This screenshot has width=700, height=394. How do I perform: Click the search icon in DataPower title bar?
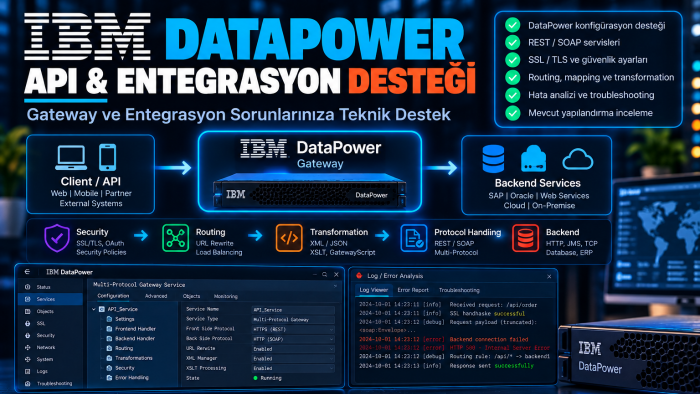click(325, 274)
